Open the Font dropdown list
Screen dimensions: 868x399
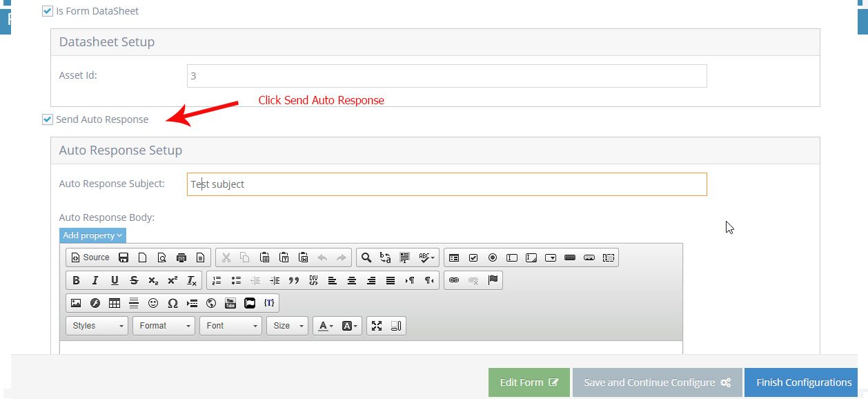[230, 326]
